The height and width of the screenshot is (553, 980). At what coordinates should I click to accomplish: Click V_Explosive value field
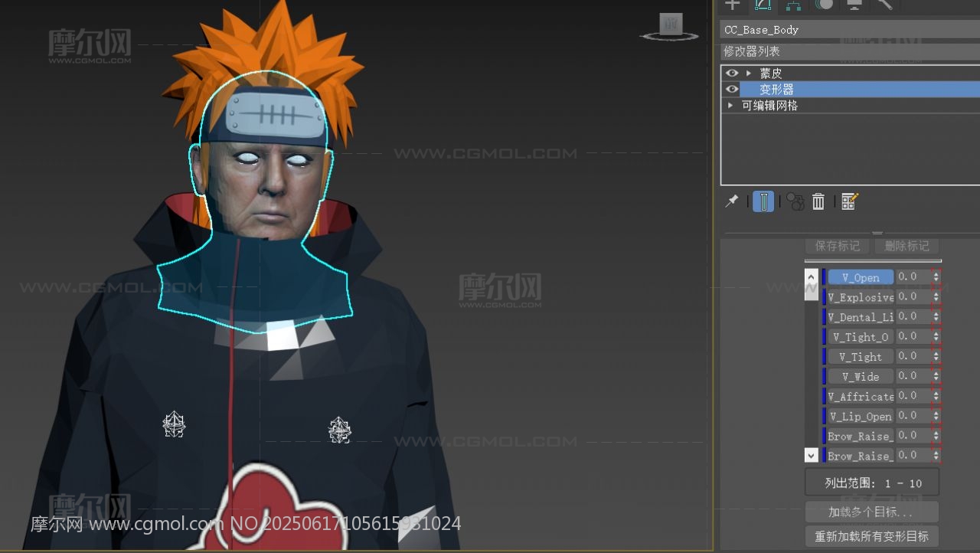[913, 296]
